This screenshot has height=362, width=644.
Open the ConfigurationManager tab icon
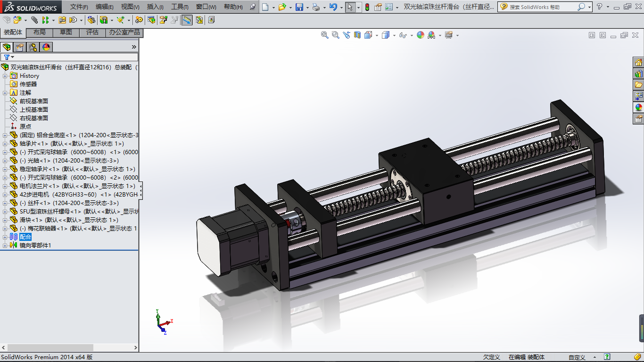tap(33, 47)
